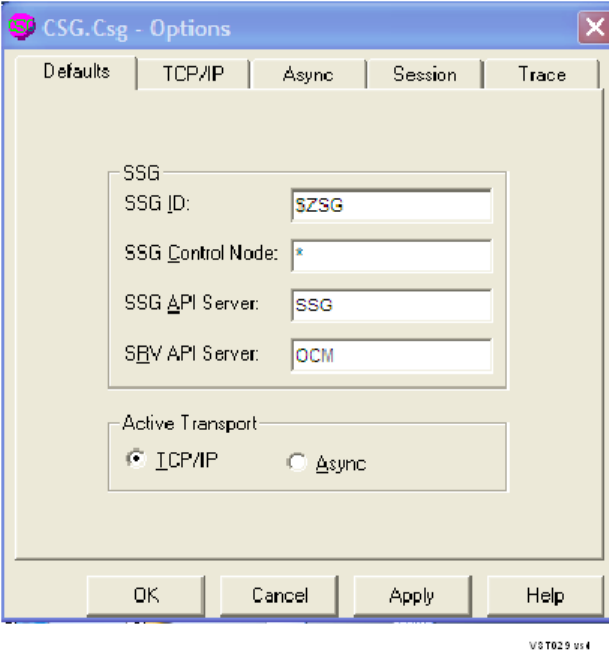
Task: Click the SRV API Server label
Action: (192, 354)
